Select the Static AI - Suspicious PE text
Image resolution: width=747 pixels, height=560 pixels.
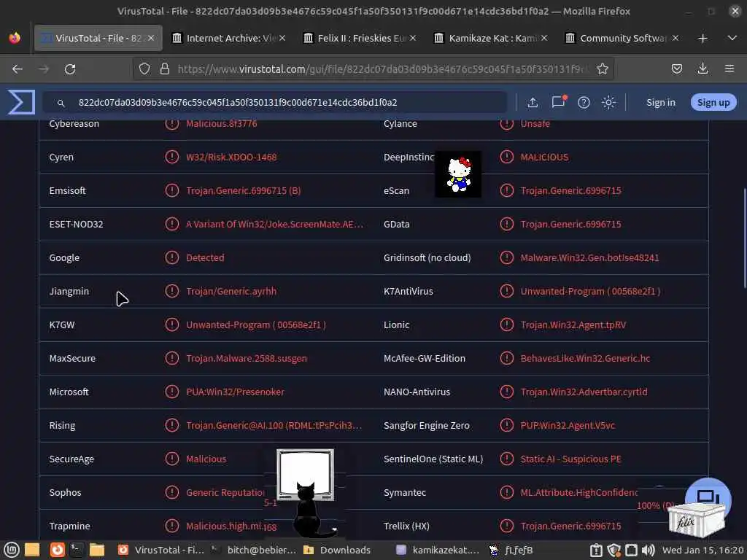(570, 459)
